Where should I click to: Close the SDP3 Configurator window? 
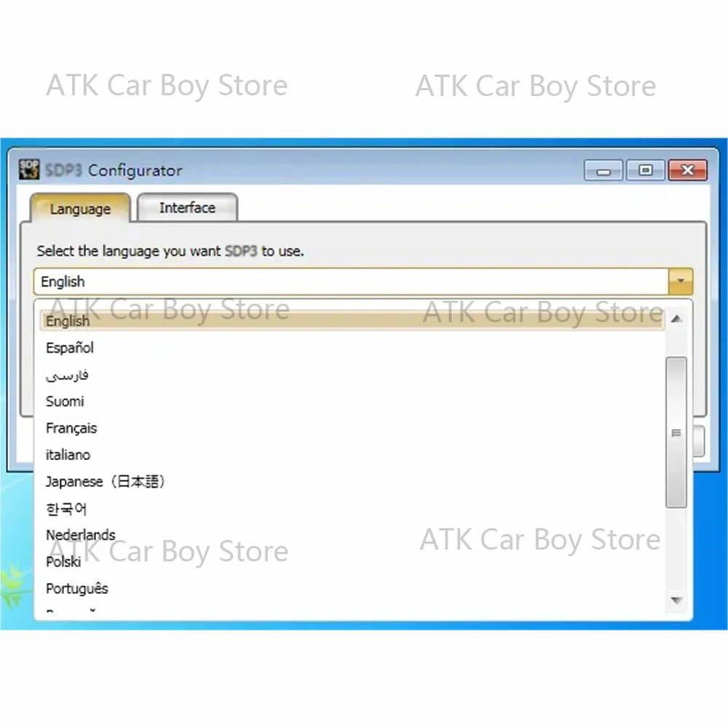click(688, 170)
